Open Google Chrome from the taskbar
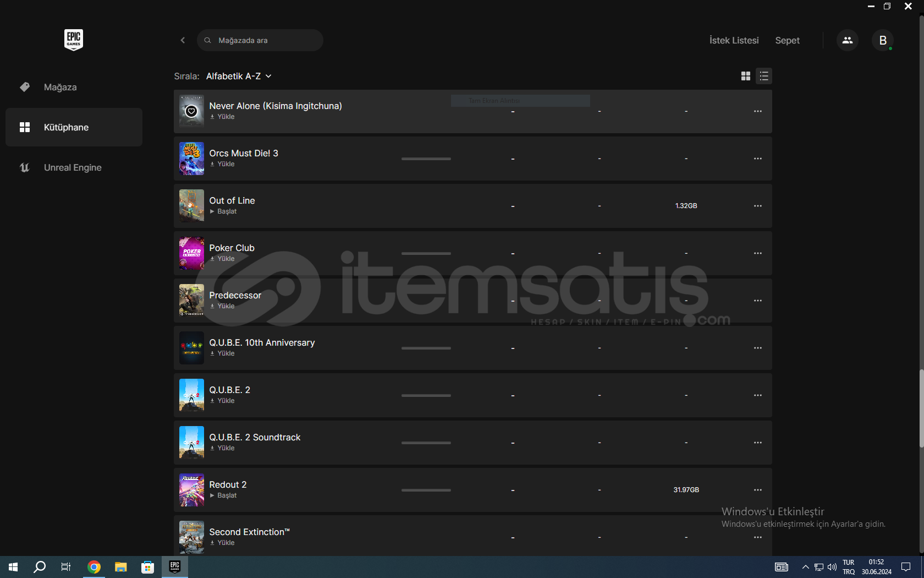 pyautogui.click(x=94, y=567)
